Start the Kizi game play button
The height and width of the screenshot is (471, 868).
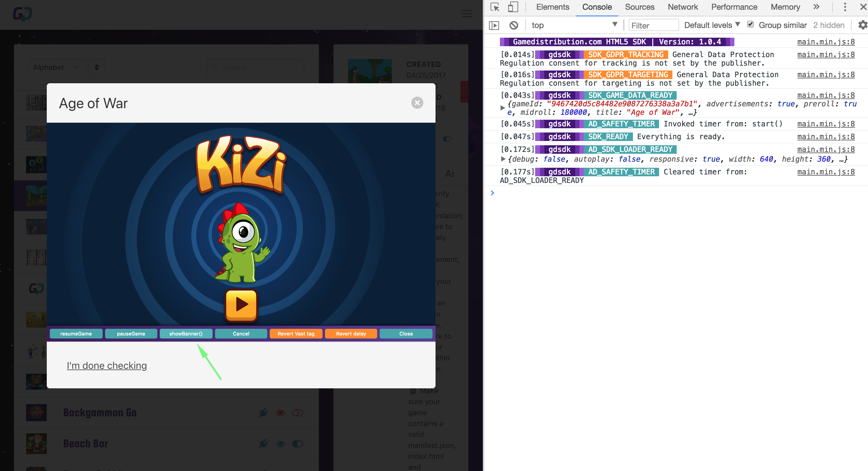(241, 305)
